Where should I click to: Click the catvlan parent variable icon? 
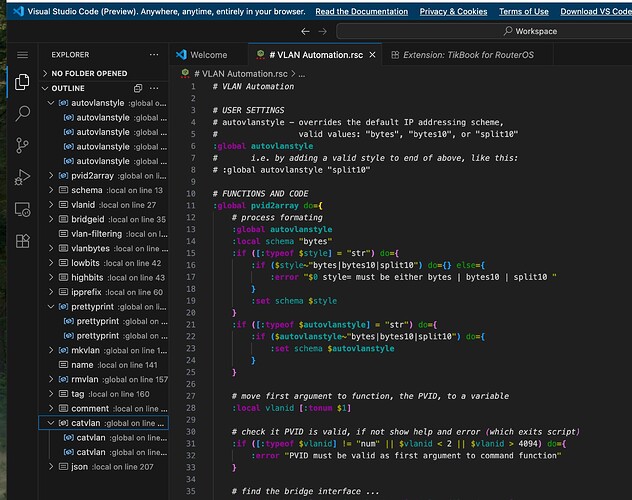[63, 423]
